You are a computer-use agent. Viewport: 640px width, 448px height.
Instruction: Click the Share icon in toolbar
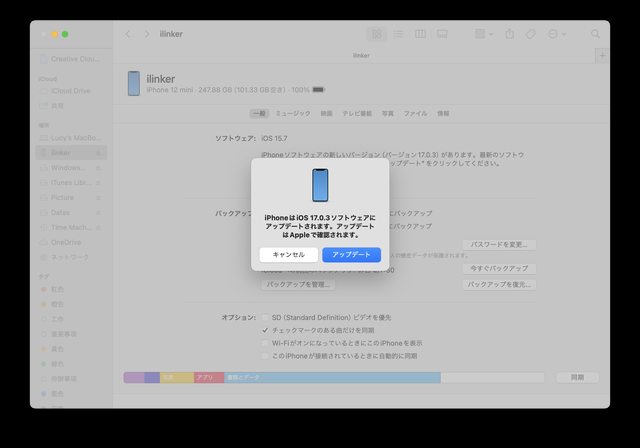(510, 34)
